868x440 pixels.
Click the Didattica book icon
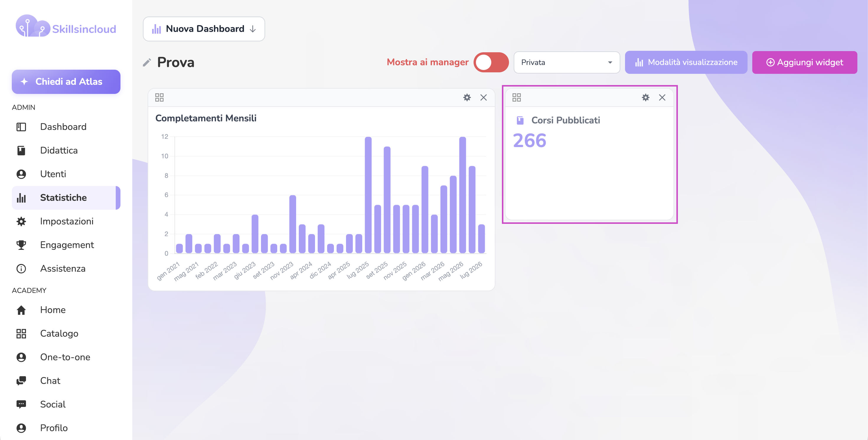[21, 151]
